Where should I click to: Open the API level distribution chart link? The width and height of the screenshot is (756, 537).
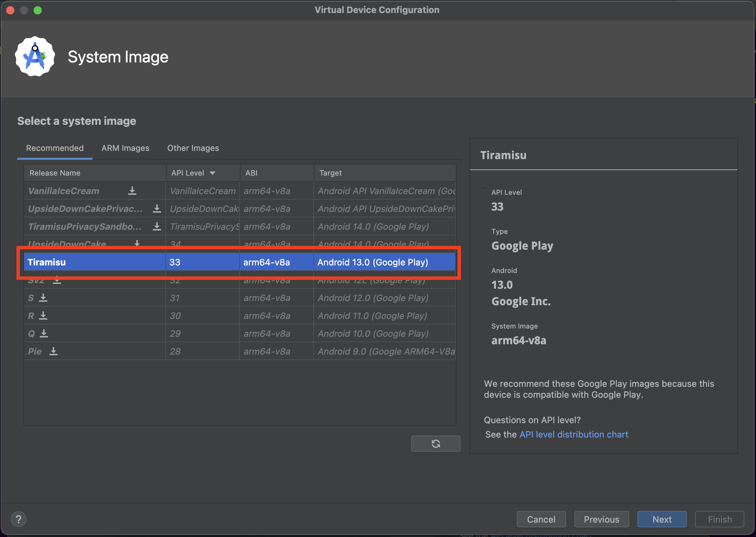click(573, 434)
